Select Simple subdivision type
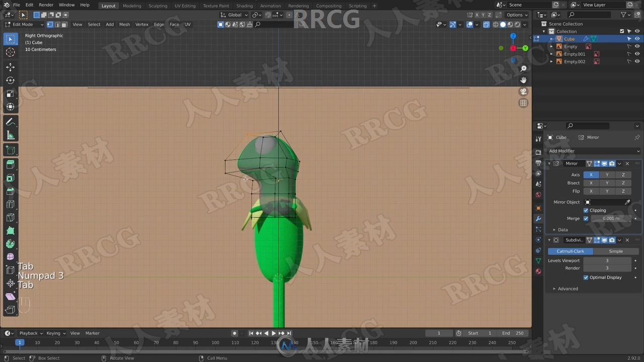 (616, 251)
